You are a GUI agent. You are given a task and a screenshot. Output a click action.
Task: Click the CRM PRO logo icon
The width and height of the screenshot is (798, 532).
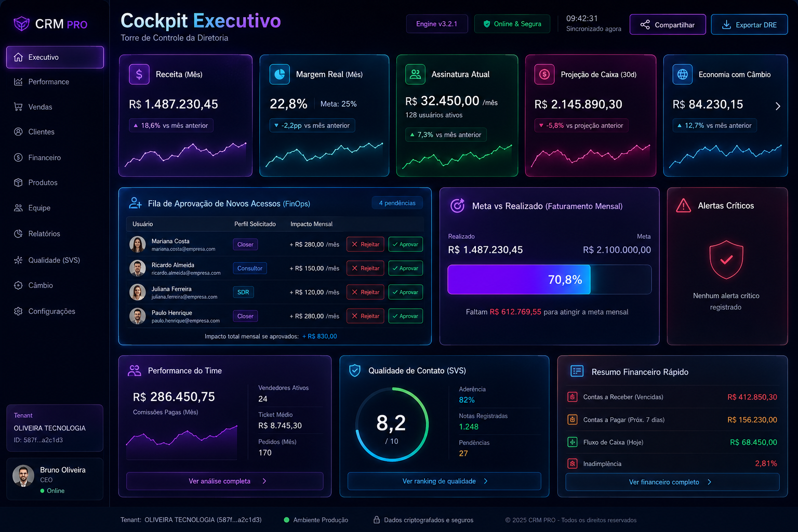click(21, 24)
